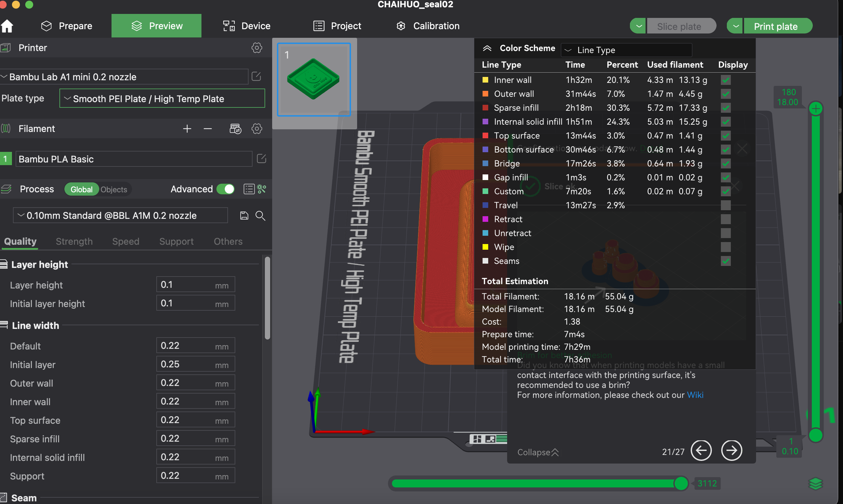Show previous tip with left arrow
The width and height of the screenshot is (843, 504).
coord(701,451)
